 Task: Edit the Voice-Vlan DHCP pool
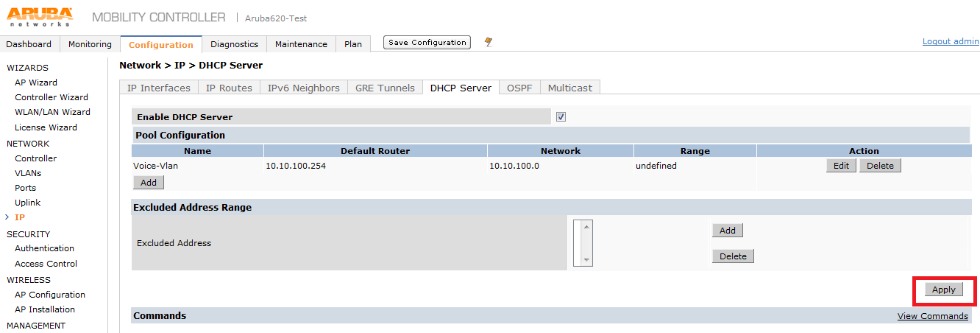841,166
